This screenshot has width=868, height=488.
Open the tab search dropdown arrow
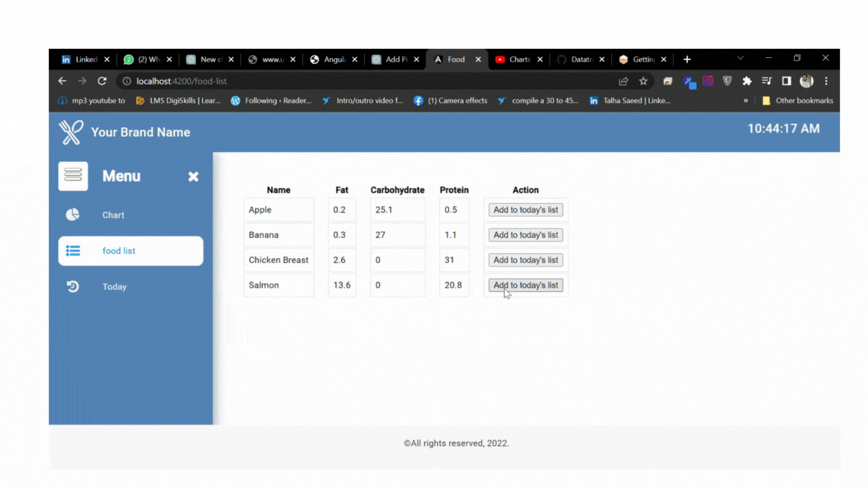coord(740,59)
